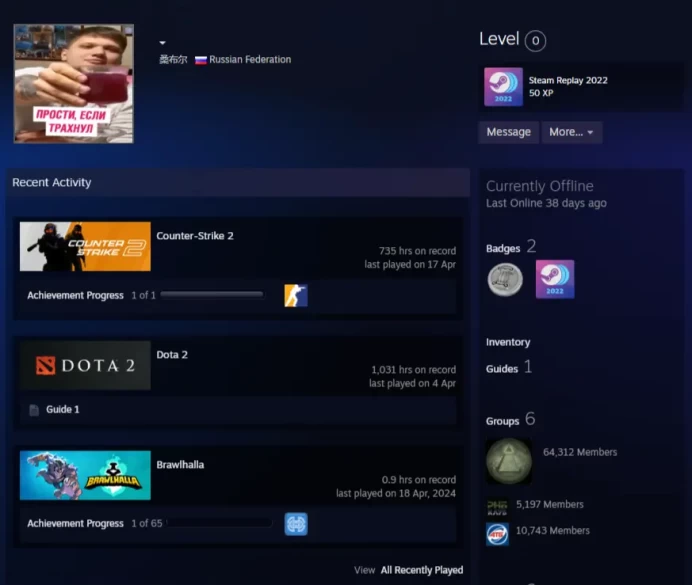This screenshot has width=692, height=585.
Task: Click the last played on 17 Apr text
Action: tap(410, 265)
